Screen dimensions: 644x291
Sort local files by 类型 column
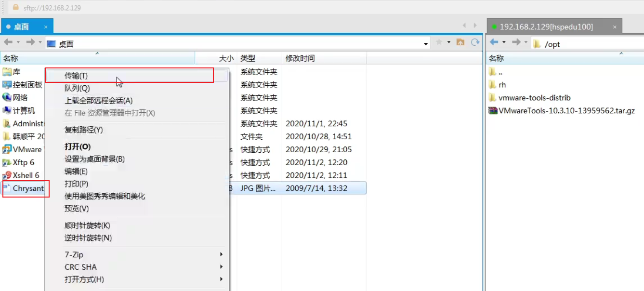259,58
